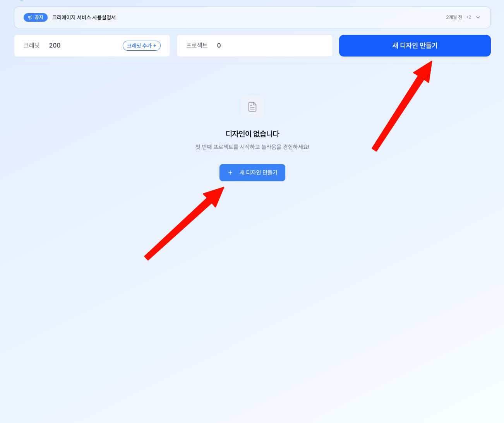The width and height of the screenshot is (504, 423).
Task: Click the empty-state document icon
Action: pos(252,107)
